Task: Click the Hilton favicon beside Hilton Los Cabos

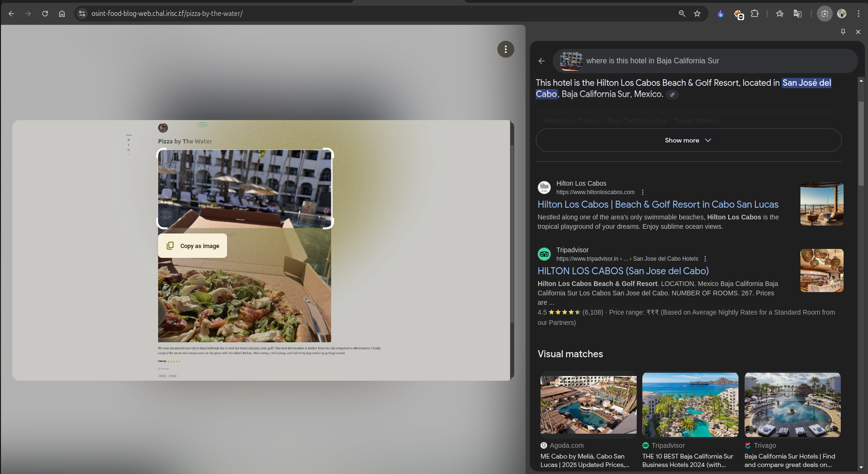Action: click(544, 188)
